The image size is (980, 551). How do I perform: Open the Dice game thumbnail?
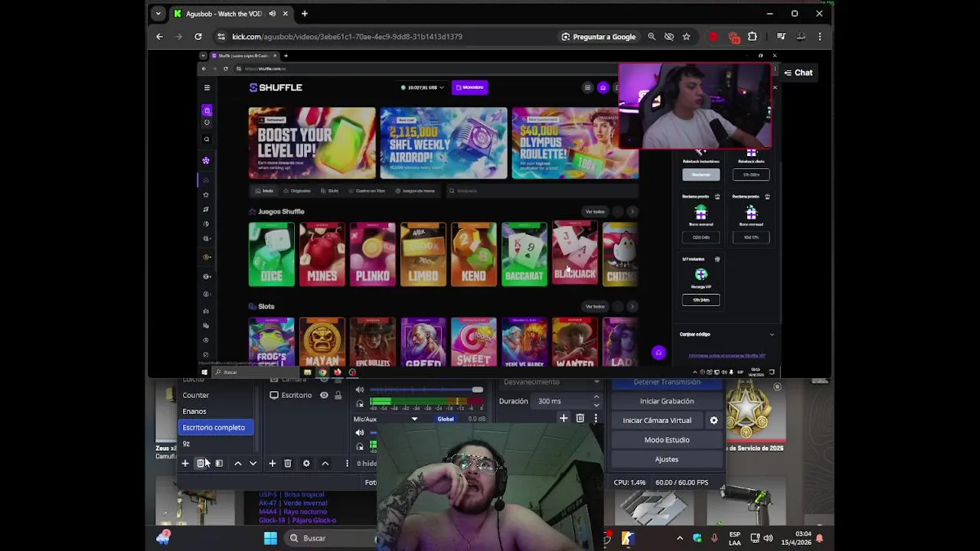[x=271, y=254]
